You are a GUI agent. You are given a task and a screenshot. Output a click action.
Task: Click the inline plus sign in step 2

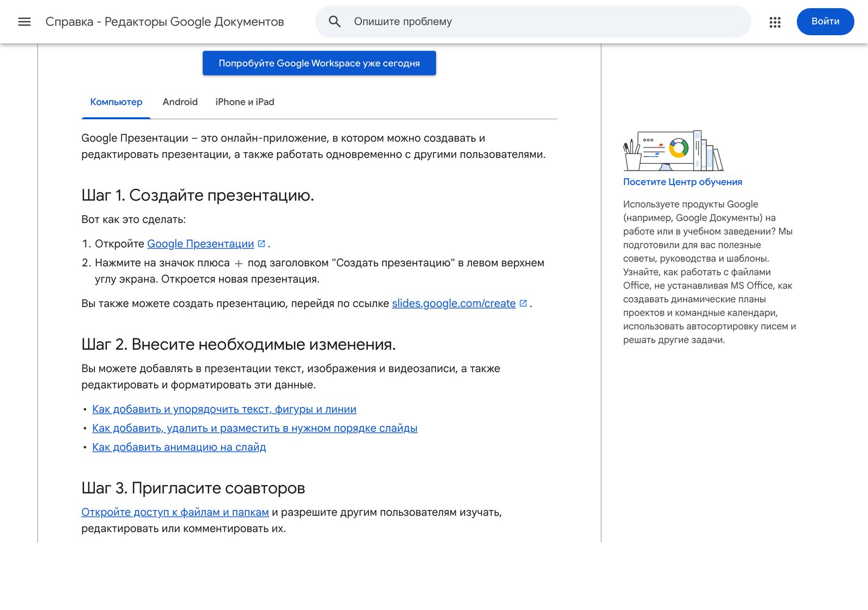[x=239, y=264]
